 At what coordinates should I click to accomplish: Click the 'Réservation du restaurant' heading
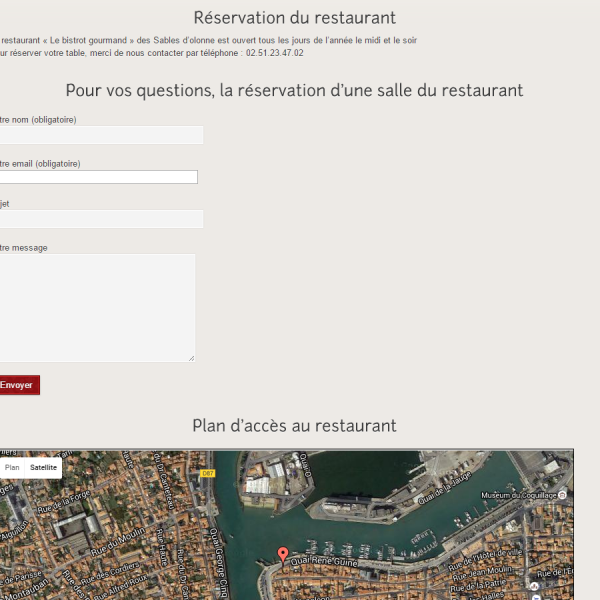[294, 18]
